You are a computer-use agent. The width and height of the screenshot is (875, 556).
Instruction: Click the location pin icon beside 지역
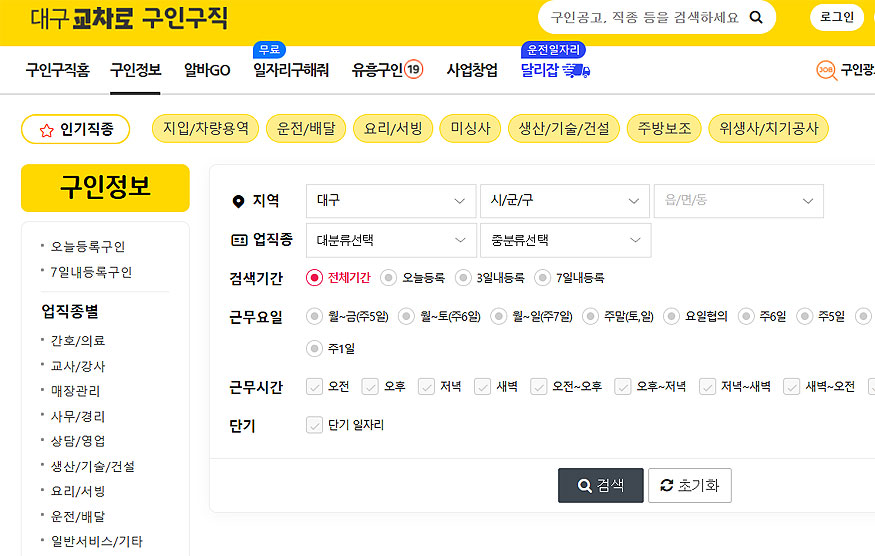point(238,201)
